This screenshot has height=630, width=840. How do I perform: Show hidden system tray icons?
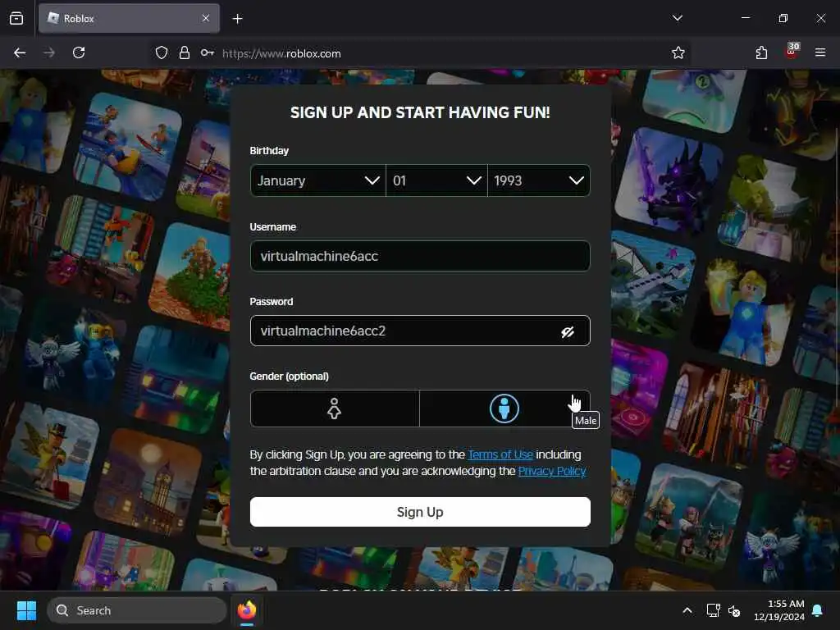tap(687, 610)
